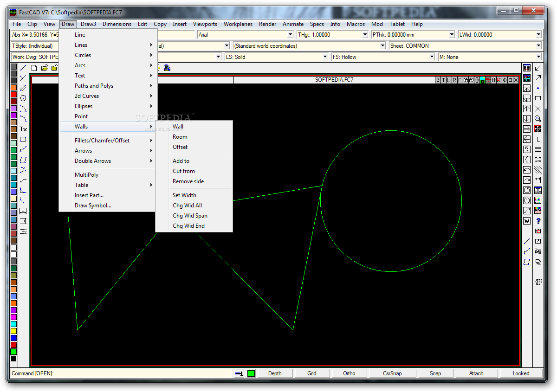Screen dimensions: 557x392
Task: Expand the Circles submenu
Action: [108, 55]
